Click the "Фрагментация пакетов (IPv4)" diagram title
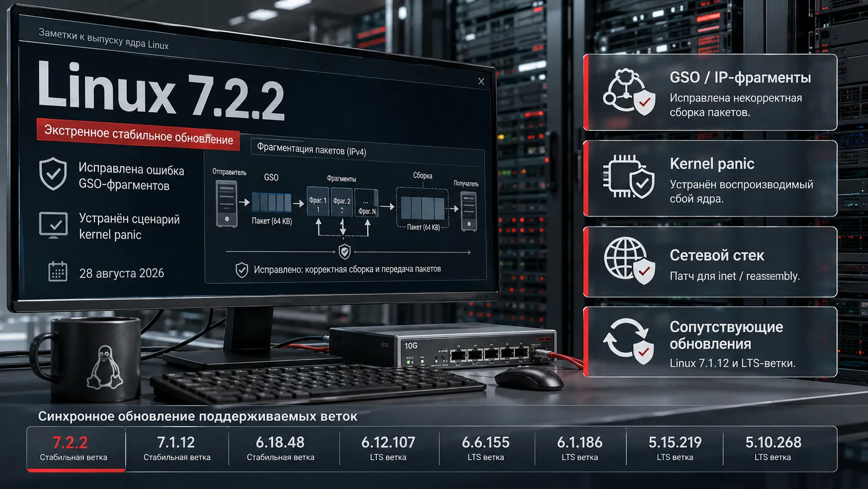The height and width of the screenshot is (489, 868). (x=311, y=150)
